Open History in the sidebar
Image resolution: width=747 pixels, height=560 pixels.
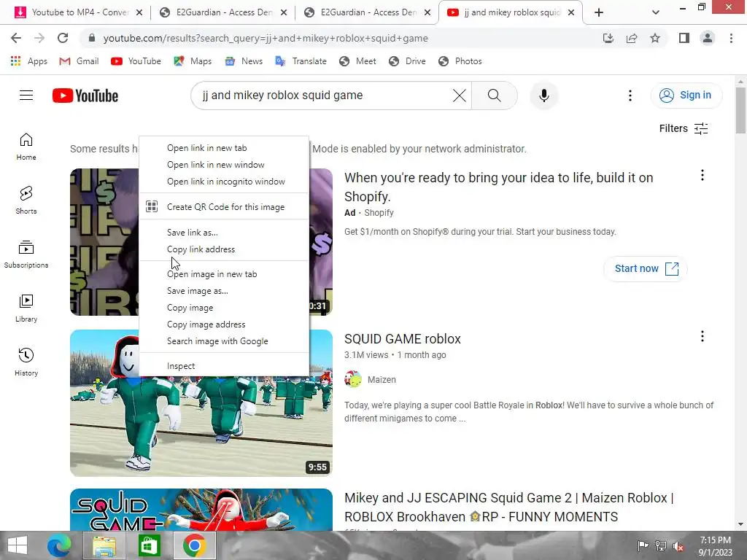[26, 362]
